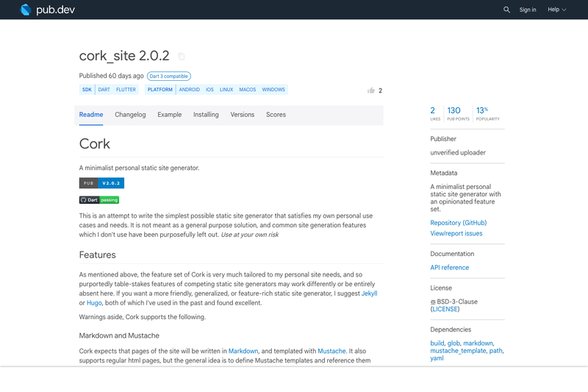588x392 pixels.
Task: Click the pub.dev Dart logo
Action: click(26, 10)
